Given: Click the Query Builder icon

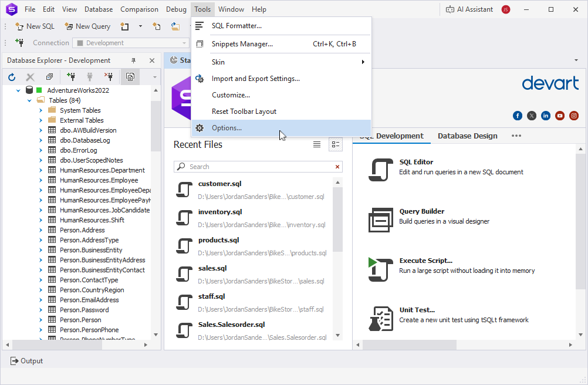Looking at the screenshot, I should (x=380, y=219).
